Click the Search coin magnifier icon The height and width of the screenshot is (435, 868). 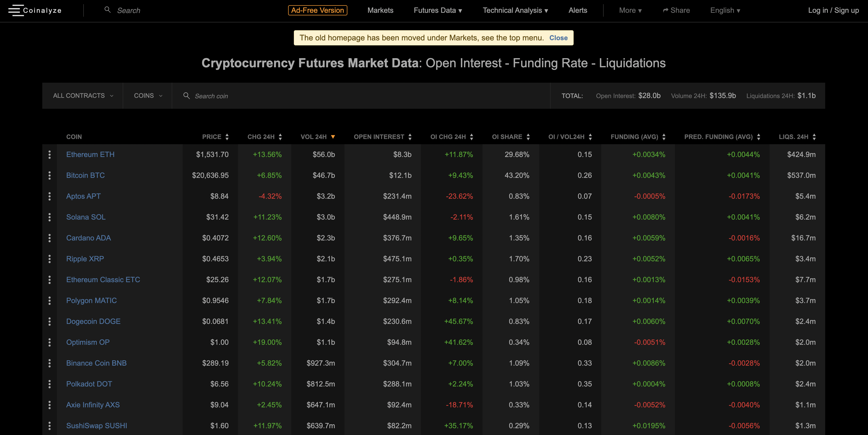[x=186, y=96]
